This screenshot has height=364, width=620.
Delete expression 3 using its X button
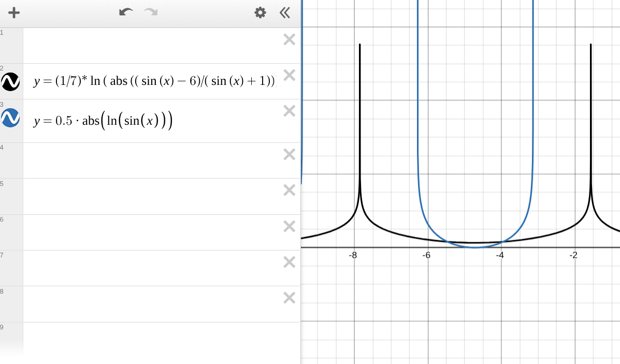289,111
